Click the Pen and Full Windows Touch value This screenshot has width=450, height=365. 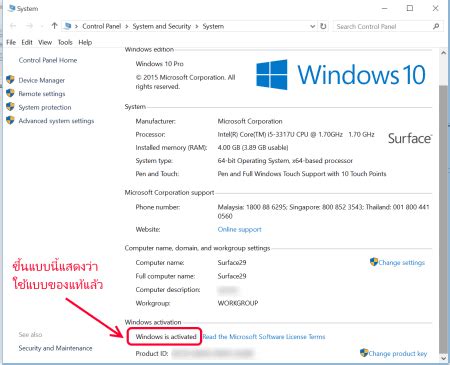[302, 174]
